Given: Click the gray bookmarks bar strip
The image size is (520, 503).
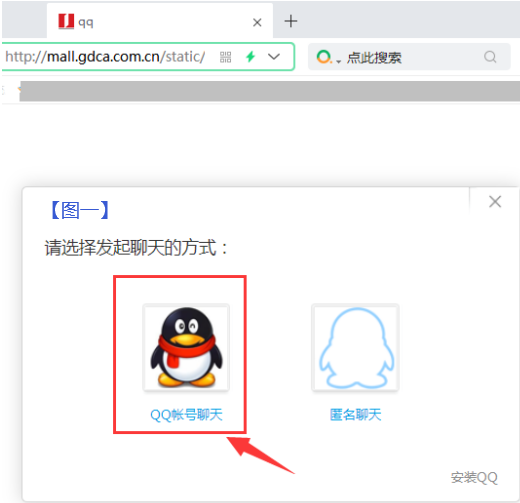Looking at the screenshot, I should coord(269,91).
